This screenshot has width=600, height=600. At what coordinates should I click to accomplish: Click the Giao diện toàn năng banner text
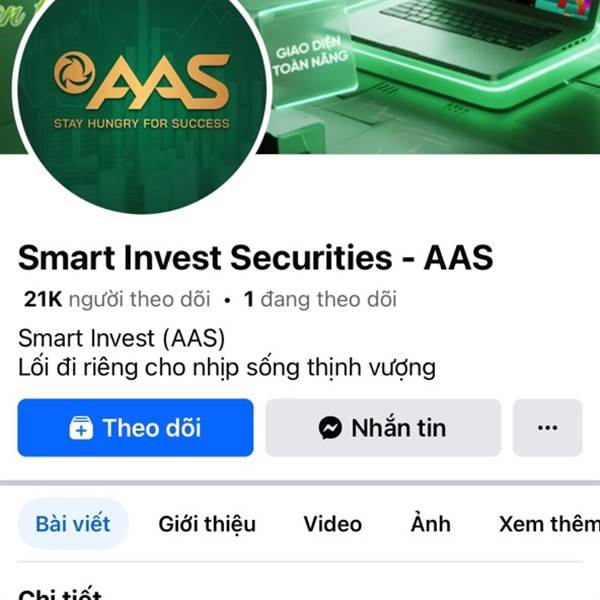point(311,56)
